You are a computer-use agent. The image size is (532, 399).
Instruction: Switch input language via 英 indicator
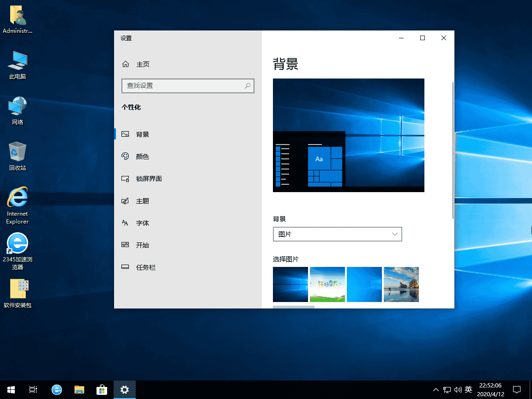click(469, 389)
